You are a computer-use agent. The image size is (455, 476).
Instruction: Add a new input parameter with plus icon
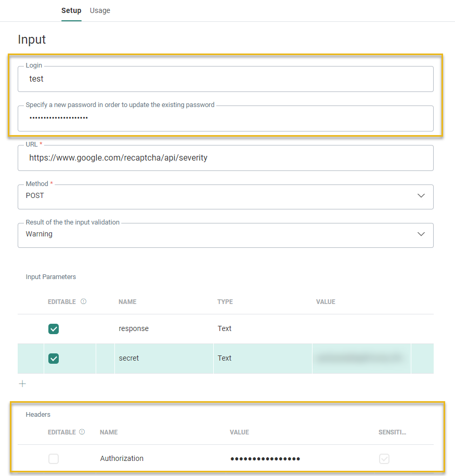(22, 384)
